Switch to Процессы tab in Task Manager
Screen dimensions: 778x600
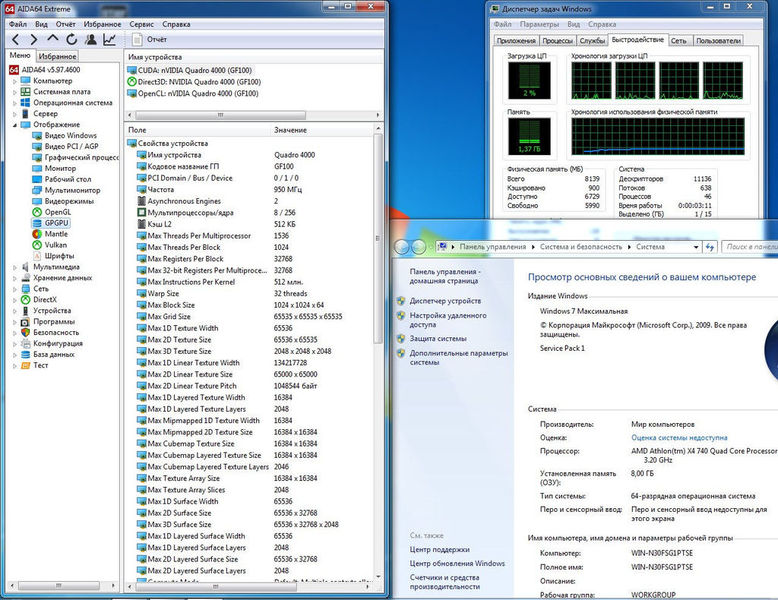(x=558, y=41)
